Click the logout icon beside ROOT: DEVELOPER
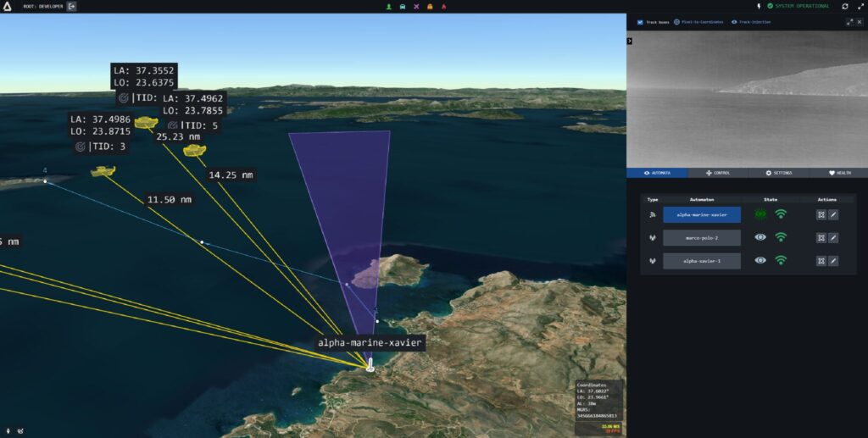868x438 pixels. [x=71, y=6]
